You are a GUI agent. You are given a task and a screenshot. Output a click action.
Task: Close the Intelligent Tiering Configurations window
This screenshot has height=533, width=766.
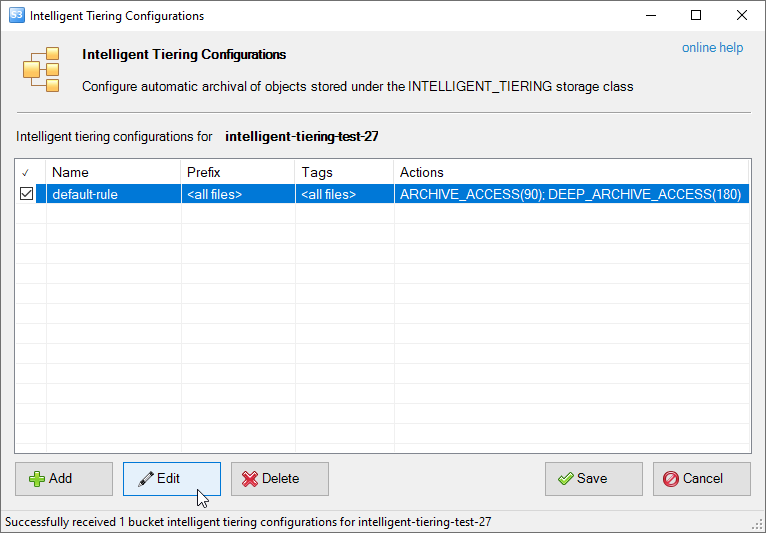(742, 16)
